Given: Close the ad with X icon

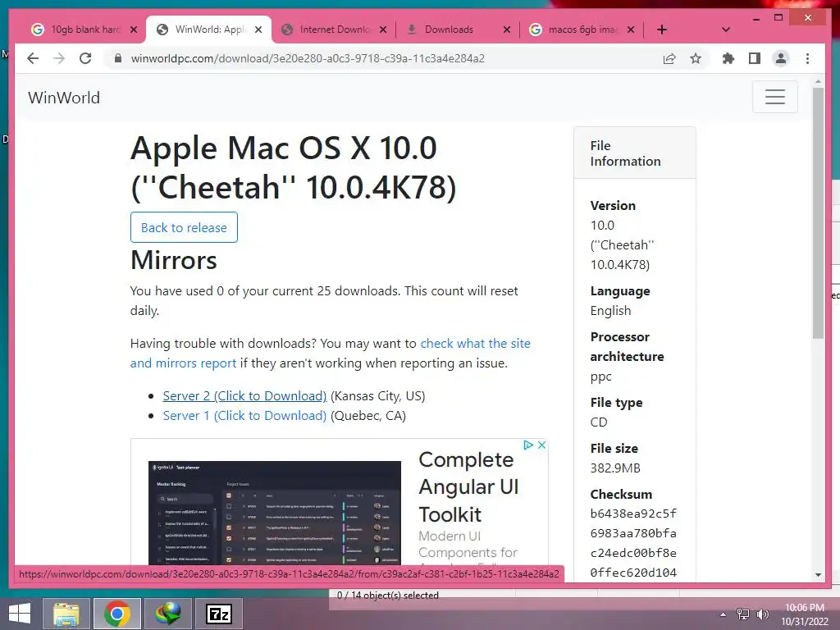Looking at the screenshot, I should (x=541, y=445).
